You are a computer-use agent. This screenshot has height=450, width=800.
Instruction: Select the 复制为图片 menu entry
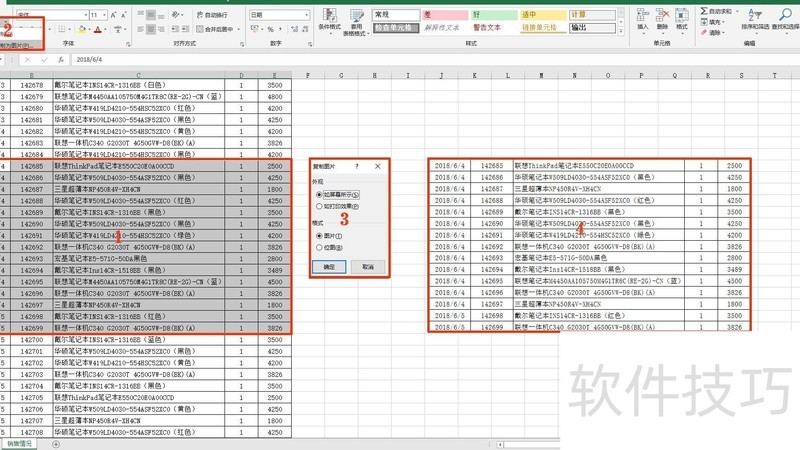pyautogui.click(x=20, y=46)
